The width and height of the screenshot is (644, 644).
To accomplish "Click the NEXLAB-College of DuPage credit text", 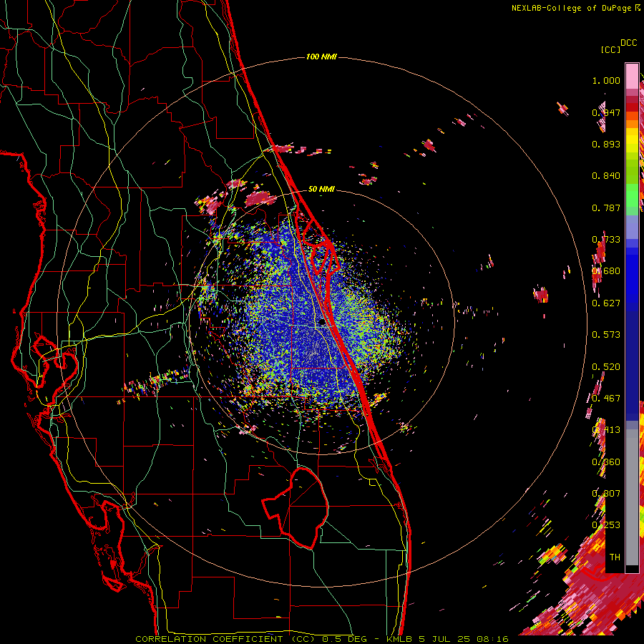I will 571,8.
